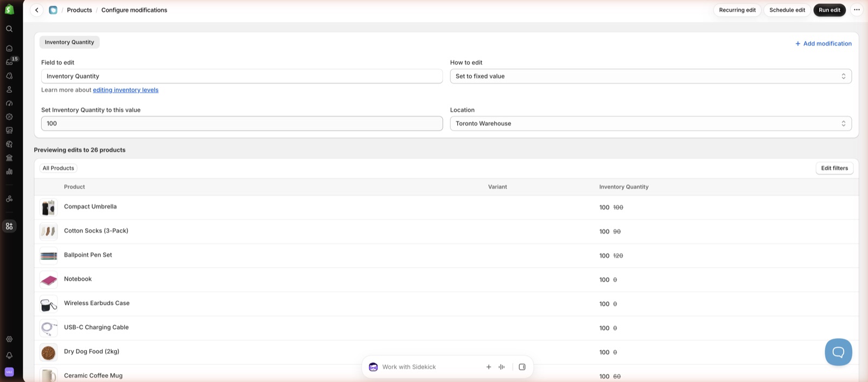
Task: Click the Variant column header
Action: 497,187
